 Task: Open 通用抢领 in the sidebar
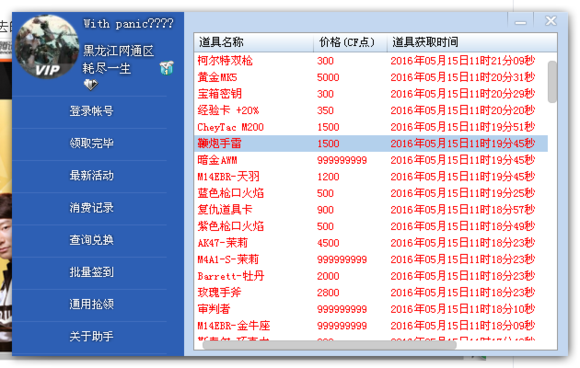pos(91,304)
